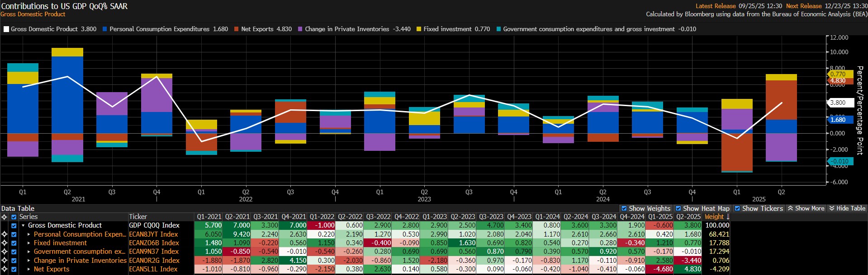Click the crosshair icon beside Fixed investment row
Screen dimensions: 868x275
pyautogui.click(x=5, y=243)
